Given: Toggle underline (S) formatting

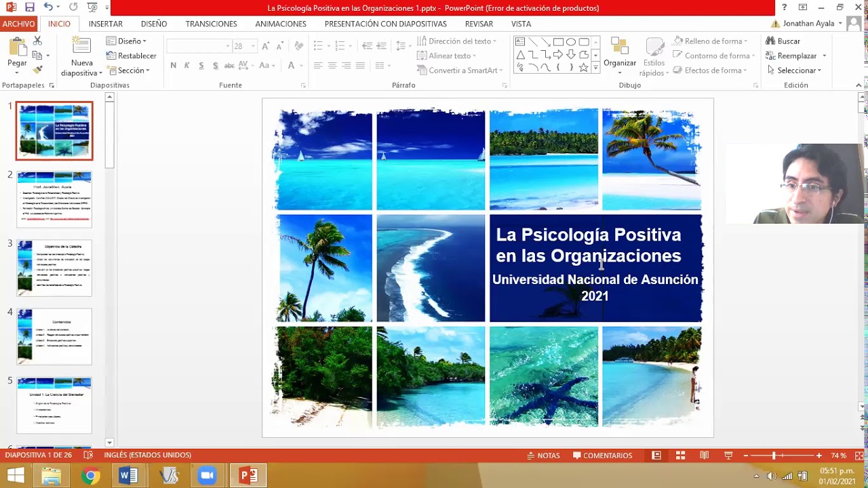Looking at the screenshot, I should [x=201, y=66].
